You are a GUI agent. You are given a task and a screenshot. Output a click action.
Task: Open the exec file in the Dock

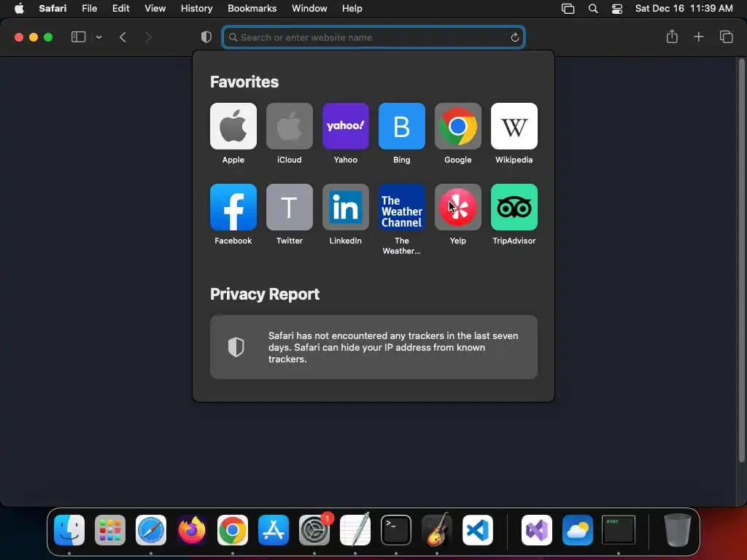[x=619, y=530]
